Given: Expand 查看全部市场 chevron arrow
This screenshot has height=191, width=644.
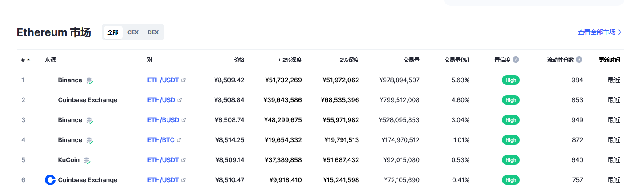Looking at the screenshot, I should tap(620, 32).
